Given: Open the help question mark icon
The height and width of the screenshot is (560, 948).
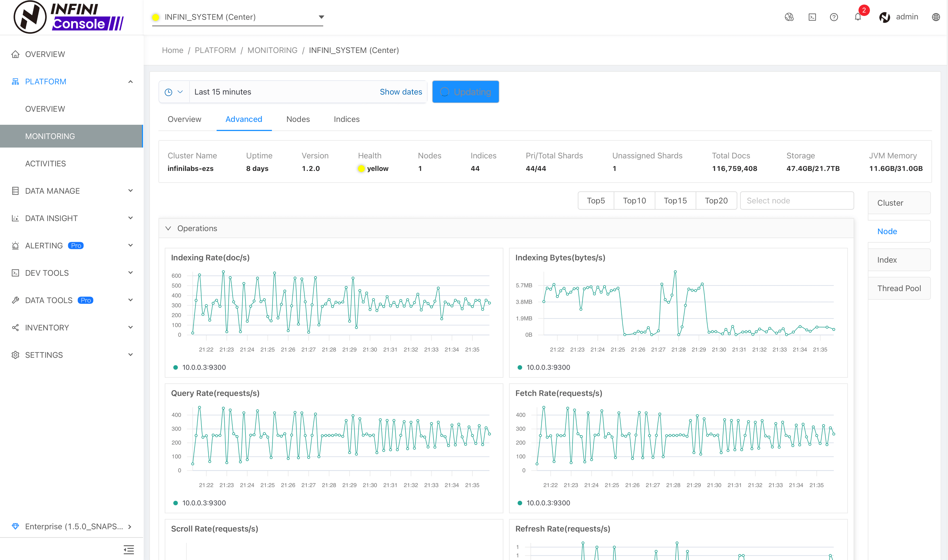Looking at the screenshot, I should point(834,17).
